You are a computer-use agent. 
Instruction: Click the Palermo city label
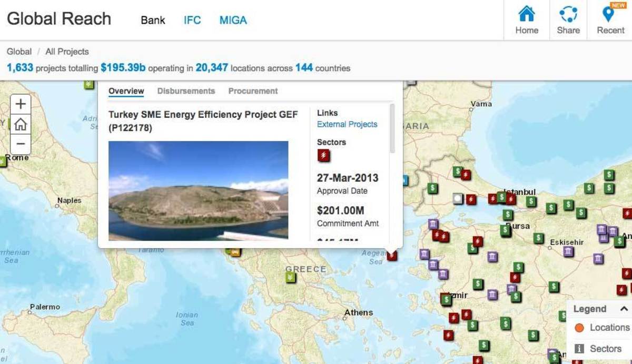point(45,307)
